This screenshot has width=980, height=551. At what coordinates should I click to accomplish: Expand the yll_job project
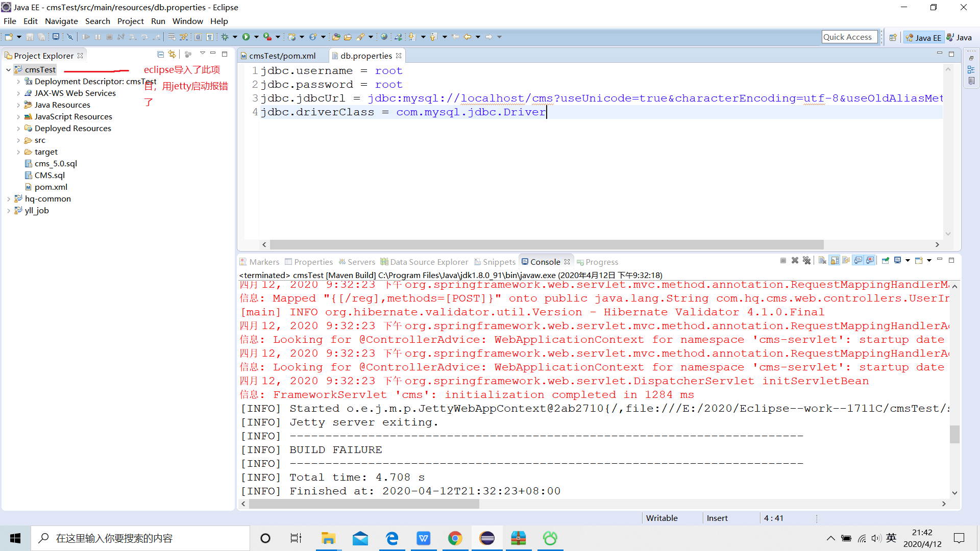click(8, 211)
